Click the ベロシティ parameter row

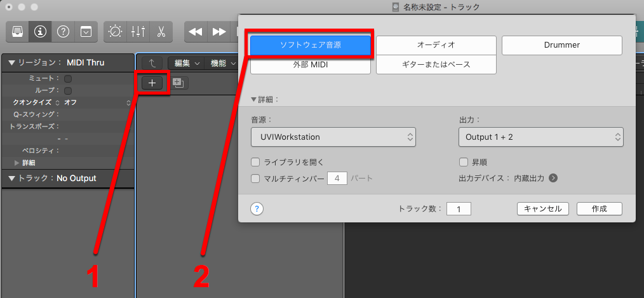[68, 151]
